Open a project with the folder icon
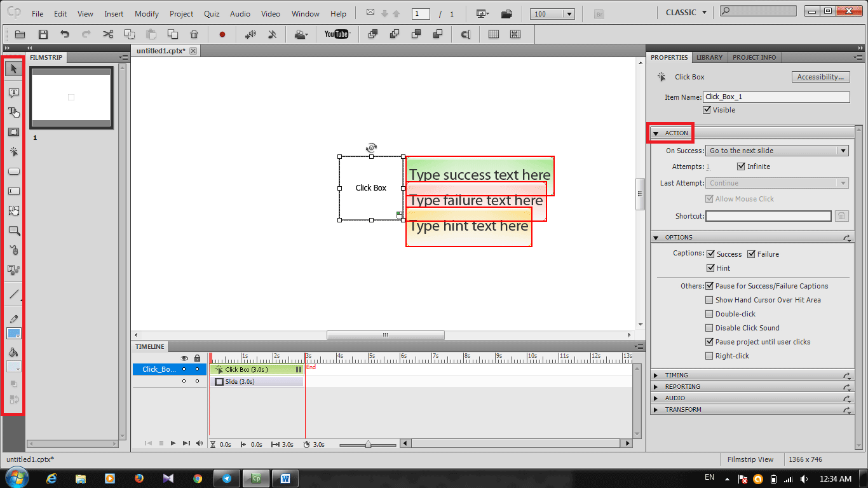The image size is (868, 488). (x=20, y=34)
